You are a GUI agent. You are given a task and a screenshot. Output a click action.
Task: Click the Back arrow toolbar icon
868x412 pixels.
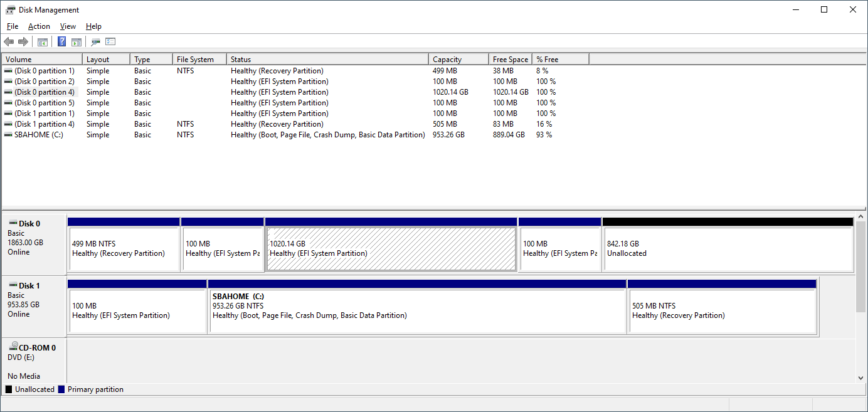tap(9, 42)
